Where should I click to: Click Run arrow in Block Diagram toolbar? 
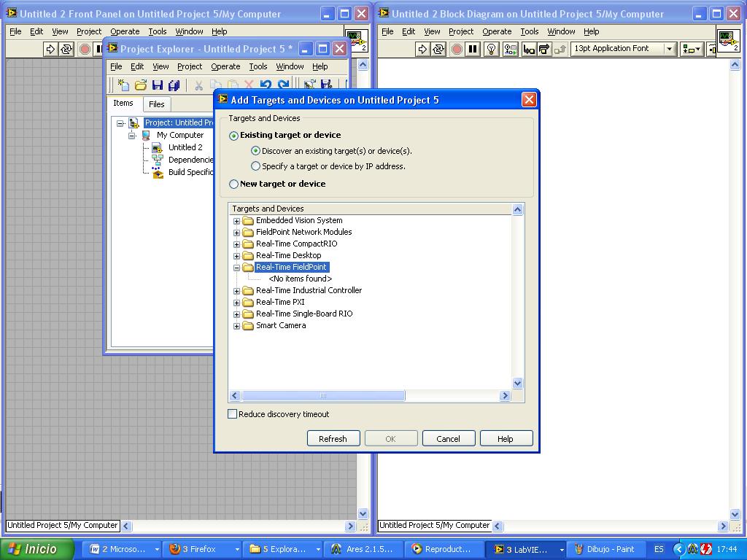tap(422, 49)
